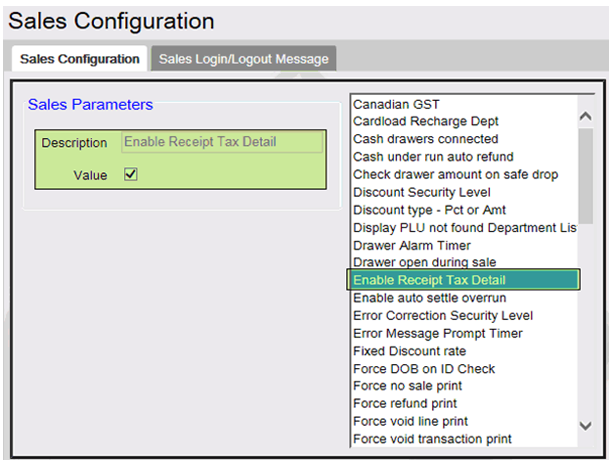The image size is (609, 462).
Task: Toggle the Value checkbox
Action: coord(130,174)
